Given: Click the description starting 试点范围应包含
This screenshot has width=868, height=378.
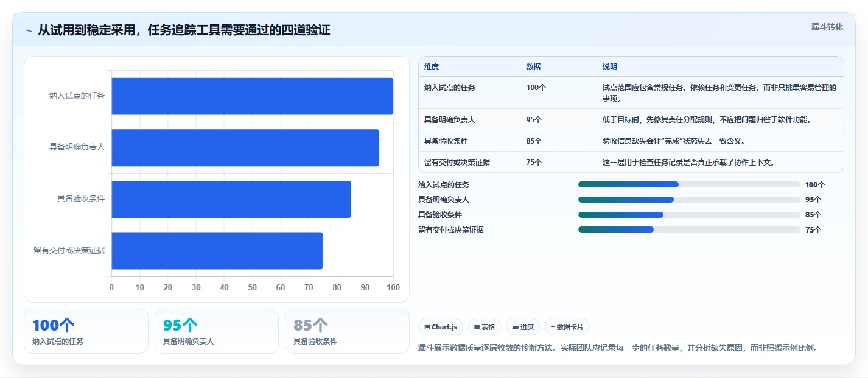Looking at the screenshot, I should click(719, 93).
